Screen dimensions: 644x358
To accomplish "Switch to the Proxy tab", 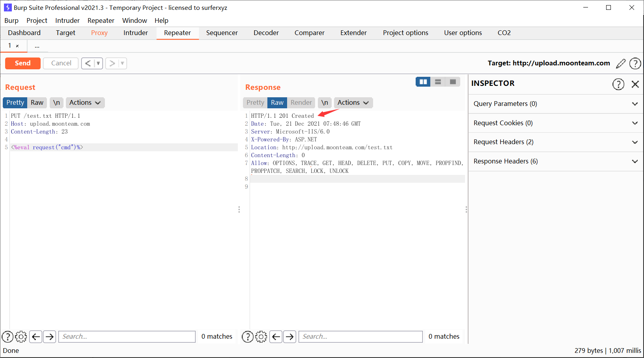I will [x=99, y=33].
